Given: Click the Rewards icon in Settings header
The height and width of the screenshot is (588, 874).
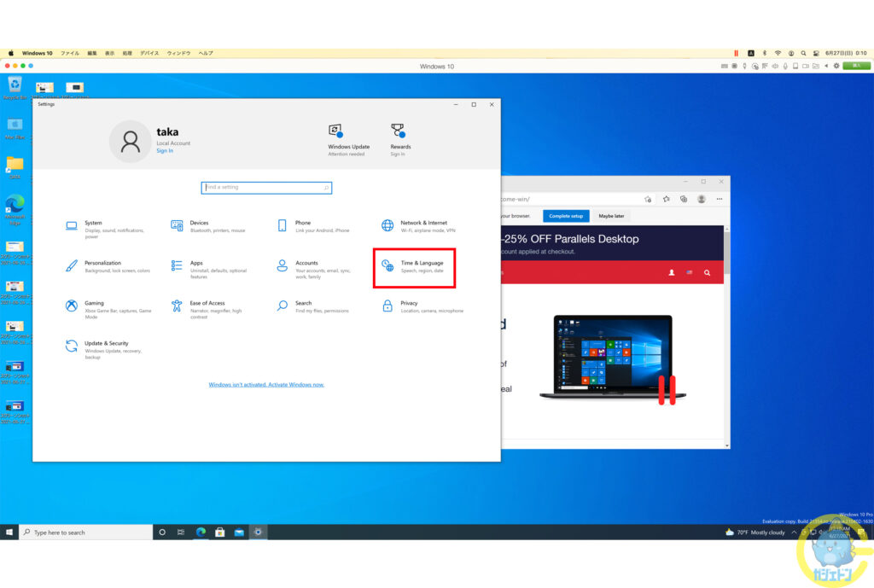Looking at the screenshot, I should pyautogui.click(x=398, y=131).
